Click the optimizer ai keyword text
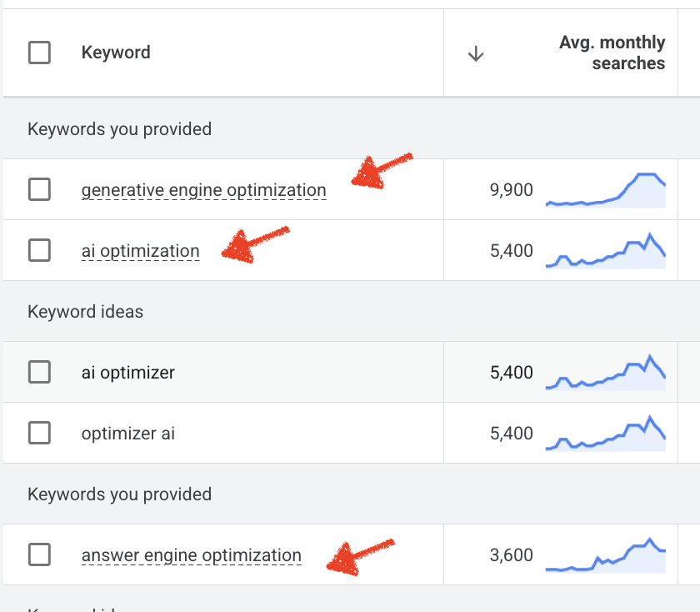The width and height of the screenshot is (700, 612). coord(127,434)
